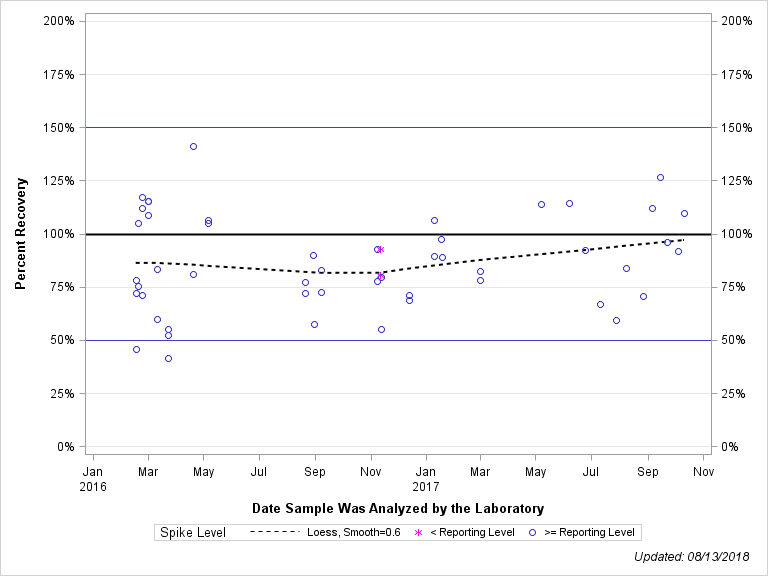Click the "50%" label on the right axis
This screenshot has width=768, height=576.
pyautogui.click(x=733, y=340)
